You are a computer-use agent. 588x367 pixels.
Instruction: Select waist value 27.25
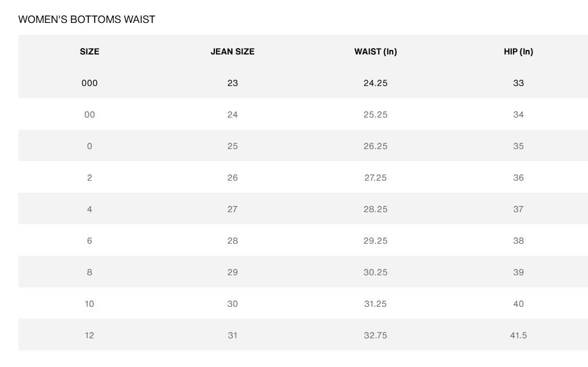click(375, 178)
